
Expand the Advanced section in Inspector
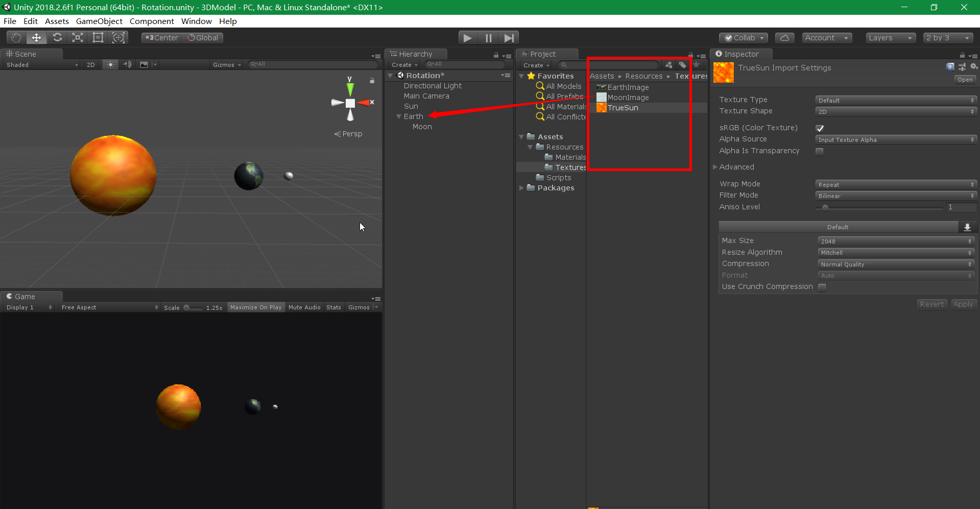click(x=715, y=167)
